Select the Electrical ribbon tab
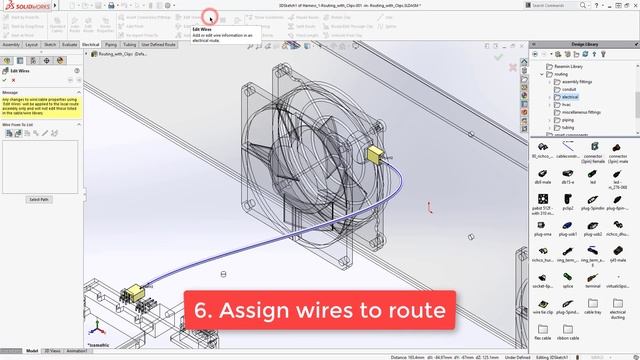 [x=91, y=44]
